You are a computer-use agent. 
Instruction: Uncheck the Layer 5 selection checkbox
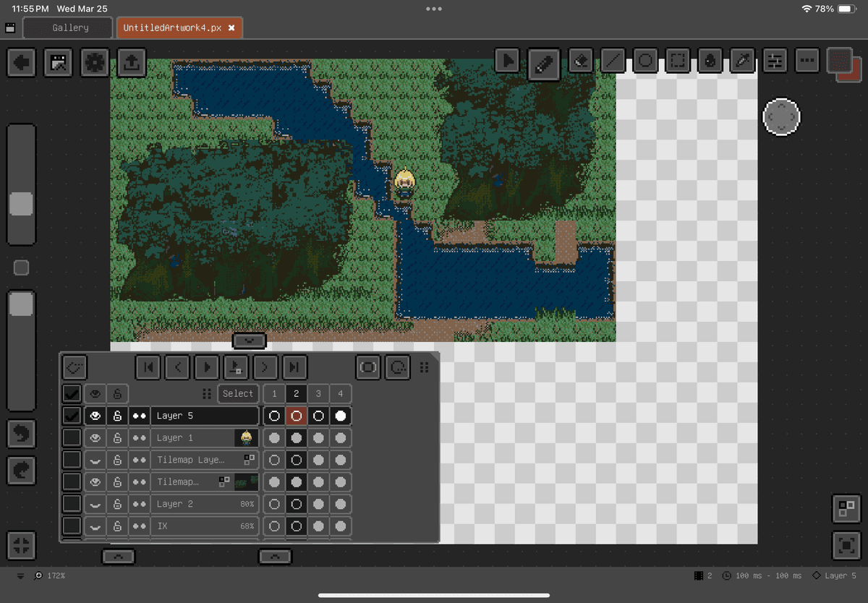72,416
